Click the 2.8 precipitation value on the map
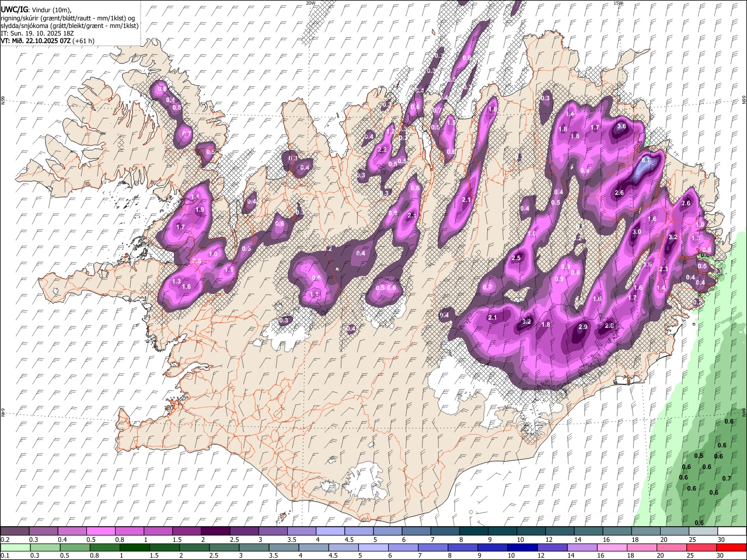Screen dimensions: 747x560 pos(610,326)
